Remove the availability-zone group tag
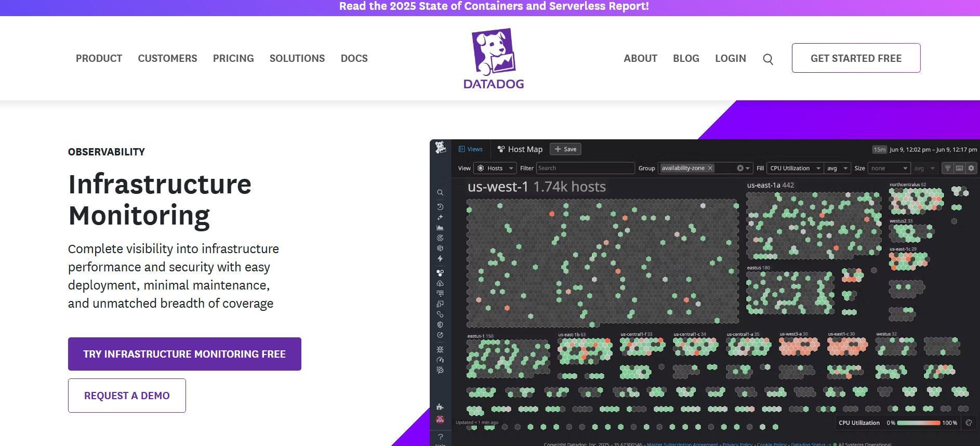The width and height of the screenshot is (980, 446). point(710,168)
